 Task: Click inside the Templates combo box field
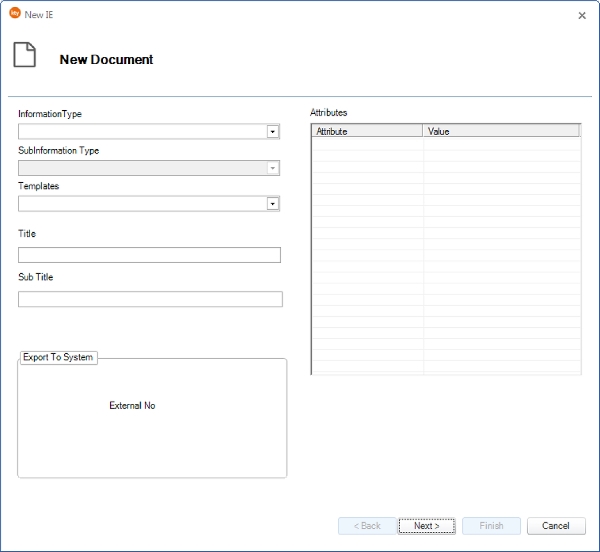pyautogui.click(x=141, y=204)
